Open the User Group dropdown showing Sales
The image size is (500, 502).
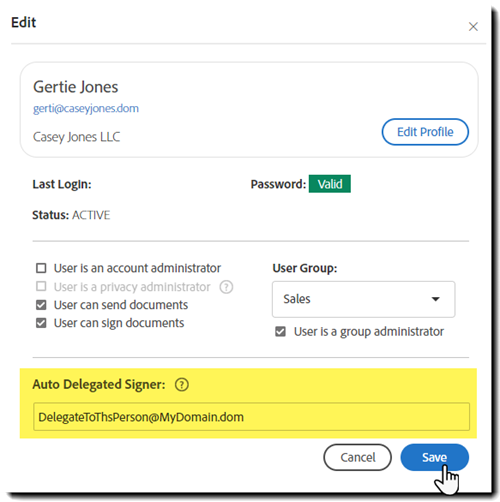[x=363, y=299]
